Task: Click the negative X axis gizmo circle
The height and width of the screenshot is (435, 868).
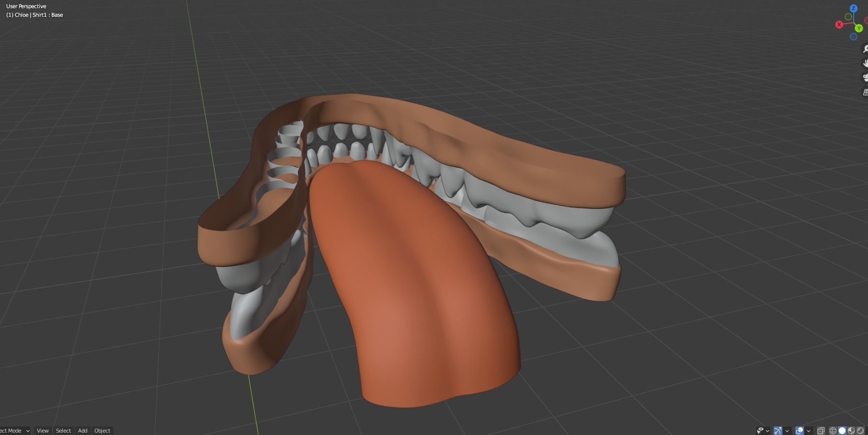Action: point(866,21)
